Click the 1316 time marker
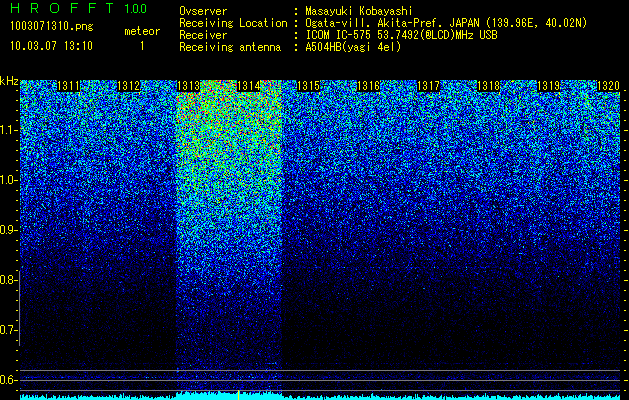Image resolution: width=629 pixels, height=400 pixels. pyautogui.click(x=368, y=86)
